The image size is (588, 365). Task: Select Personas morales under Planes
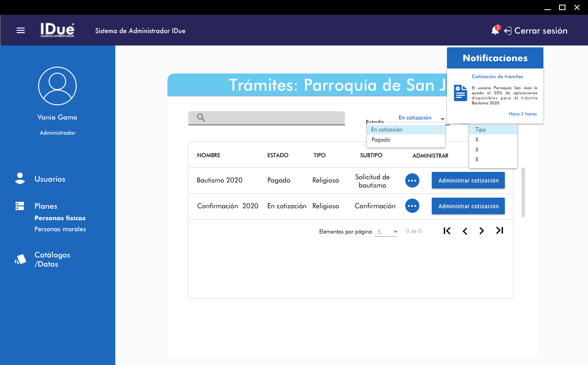coord(60,229)
